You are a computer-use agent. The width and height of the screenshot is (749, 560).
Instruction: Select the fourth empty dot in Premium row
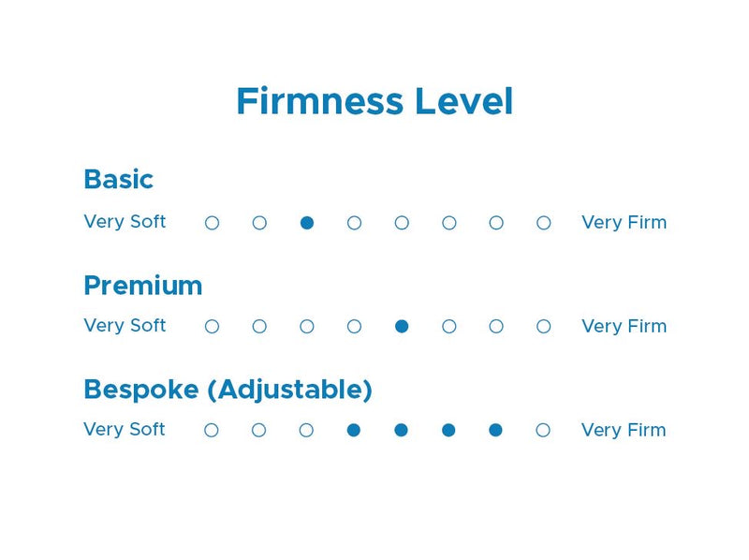(x=354, y=326)
